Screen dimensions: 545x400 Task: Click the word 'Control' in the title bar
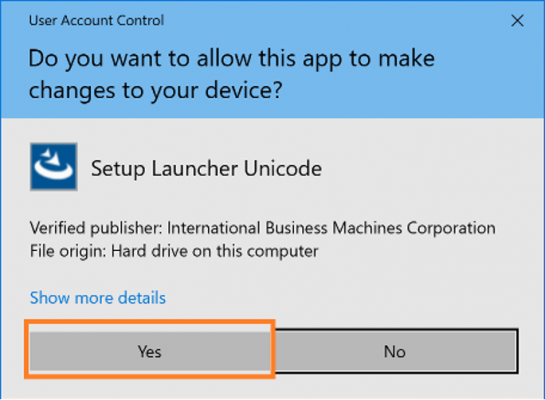coord(140,21)
